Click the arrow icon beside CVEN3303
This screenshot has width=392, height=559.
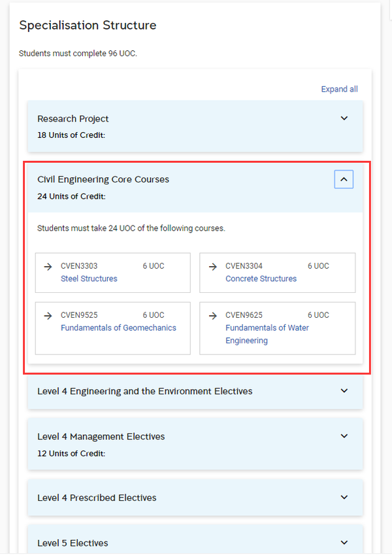click(x=48, y=267)
